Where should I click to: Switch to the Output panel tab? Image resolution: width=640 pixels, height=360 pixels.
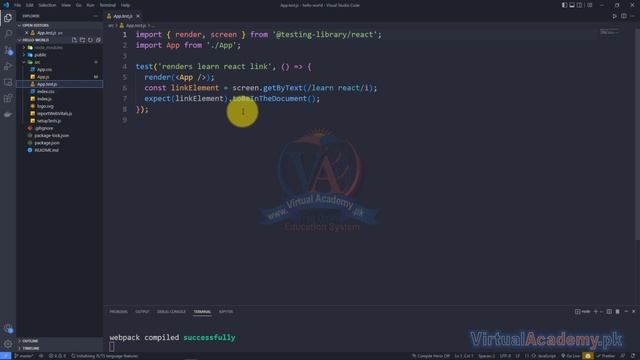[x=142, y=312]
